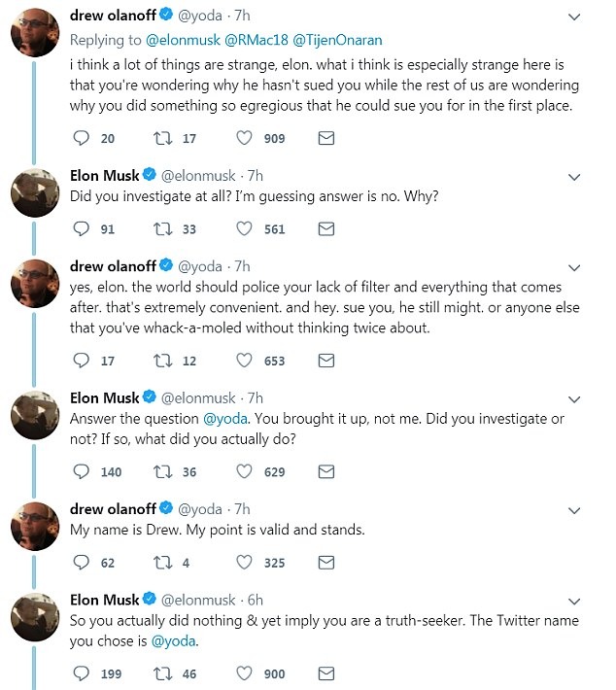Reply to Elon's 'Did you investigate' tweet
This screenshot has width=616, height=690.
point(82,229)
